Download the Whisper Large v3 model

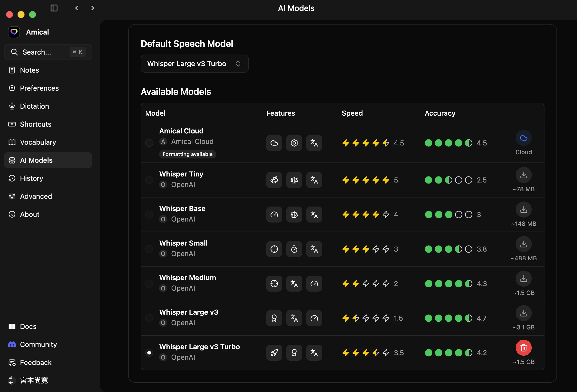(524, 313)
